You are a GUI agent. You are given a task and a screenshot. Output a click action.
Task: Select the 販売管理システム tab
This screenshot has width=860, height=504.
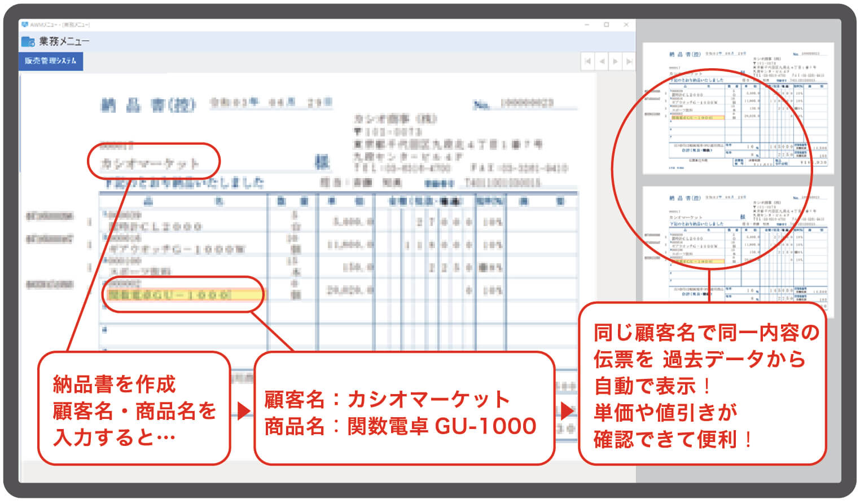51,61
